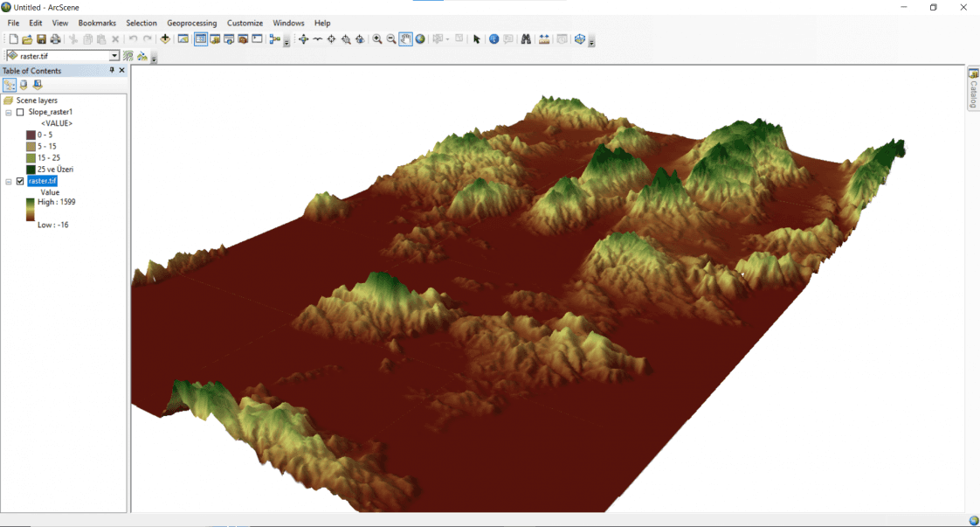Open the Bookmarks menu
980x527 pixels.
pyautogui.click(x=97, y=23)
